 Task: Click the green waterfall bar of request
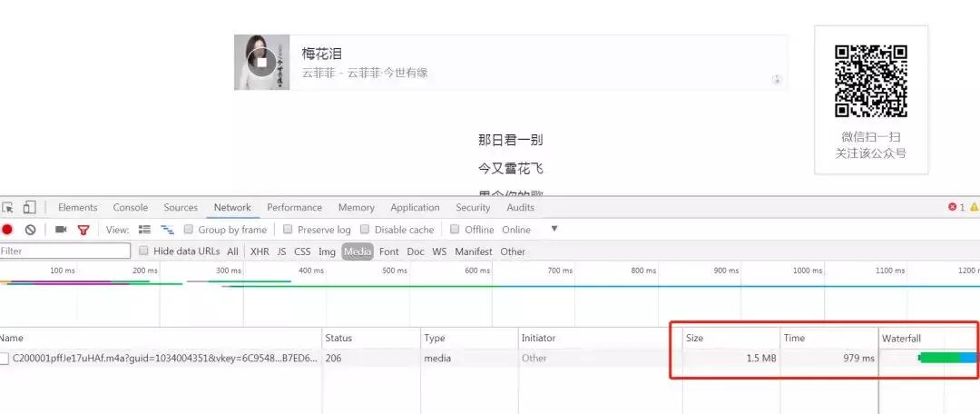click(x=939, y=358)
